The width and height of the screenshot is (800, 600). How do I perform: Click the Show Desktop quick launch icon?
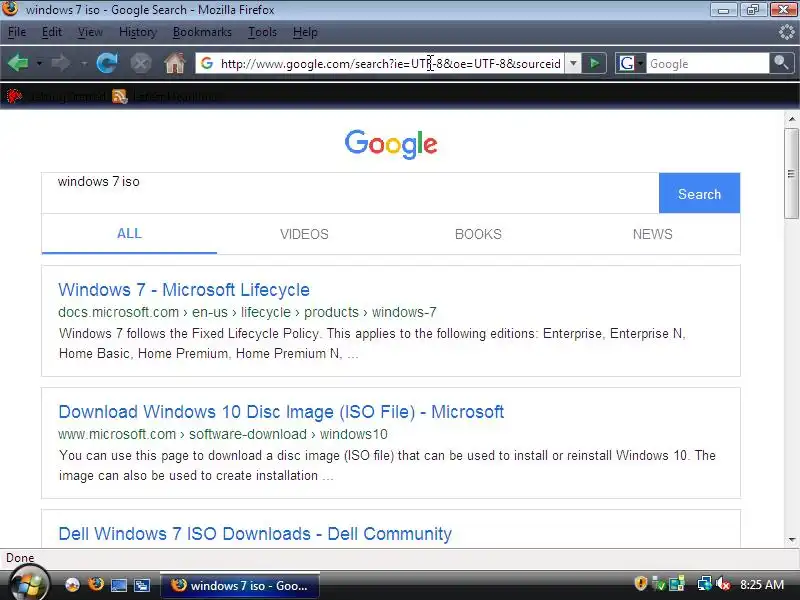118,585
